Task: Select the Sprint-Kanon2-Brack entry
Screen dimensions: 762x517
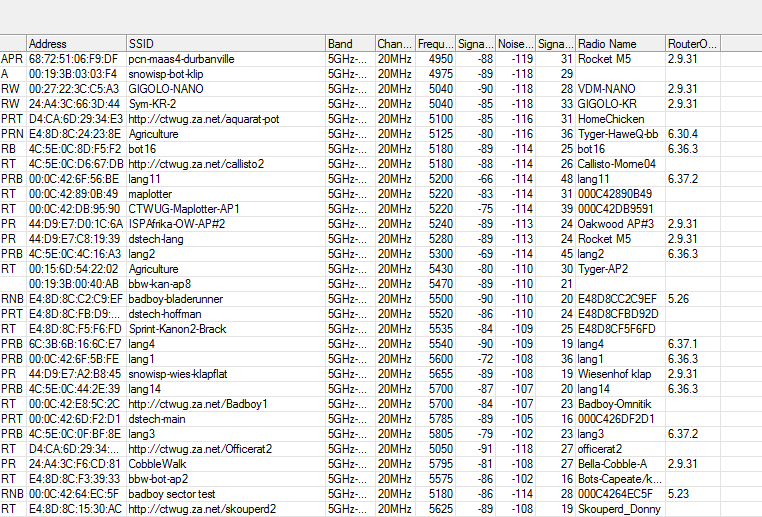Action: coord(177,328)
